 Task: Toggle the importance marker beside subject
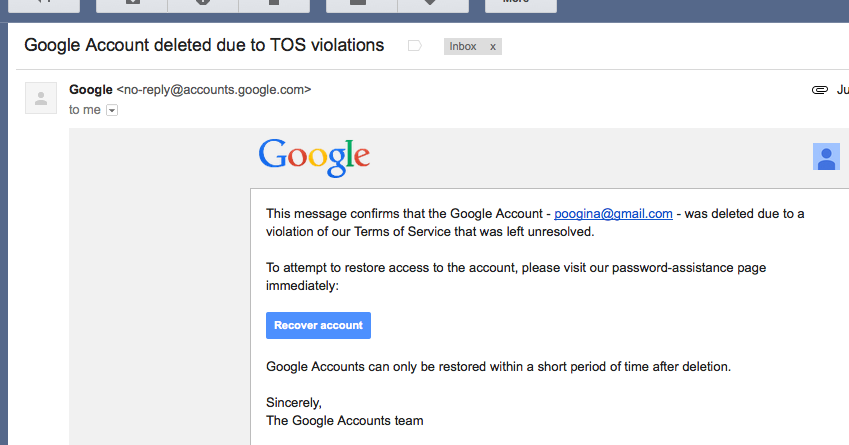click(414, 46)
